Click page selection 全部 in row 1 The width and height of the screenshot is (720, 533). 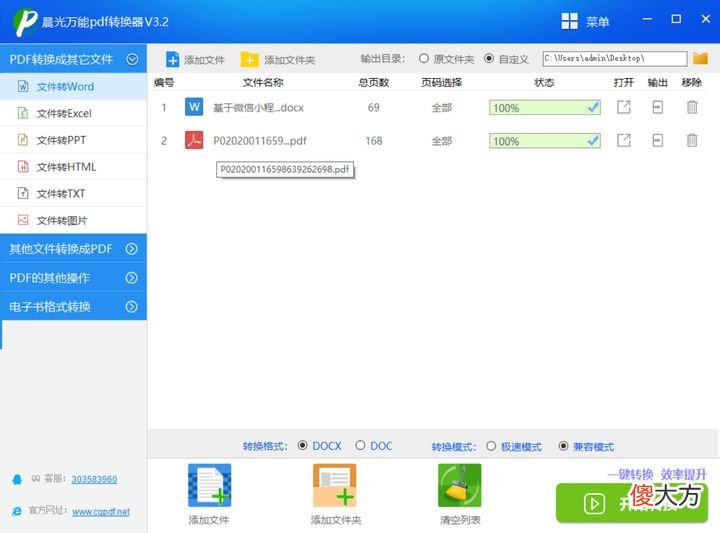pyautogui.click(x=442, y=107)
